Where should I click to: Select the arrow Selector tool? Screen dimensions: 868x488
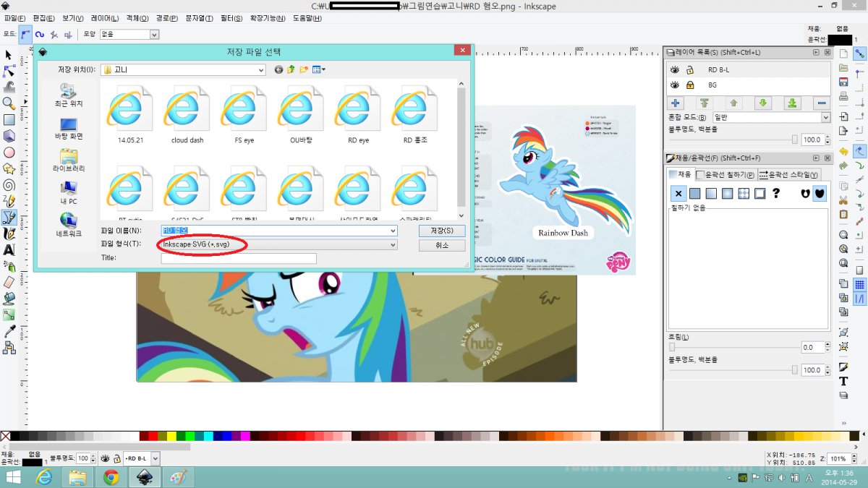(x=9, y=55)
